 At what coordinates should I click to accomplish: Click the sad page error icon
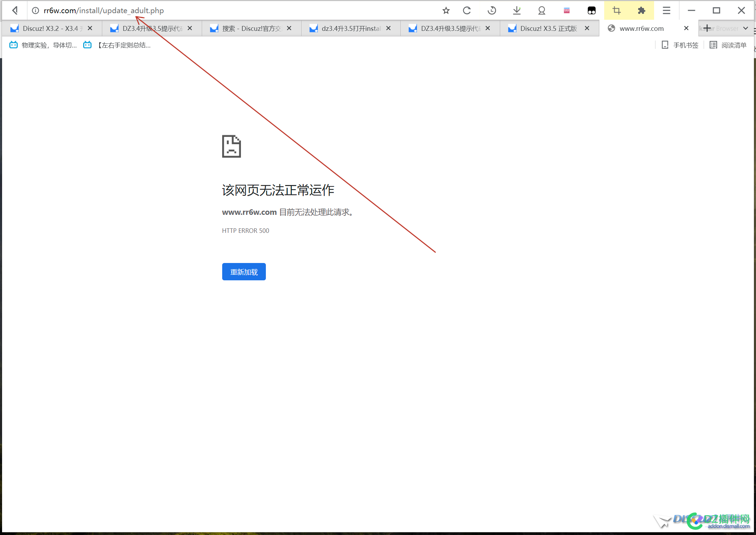point(232,146)
